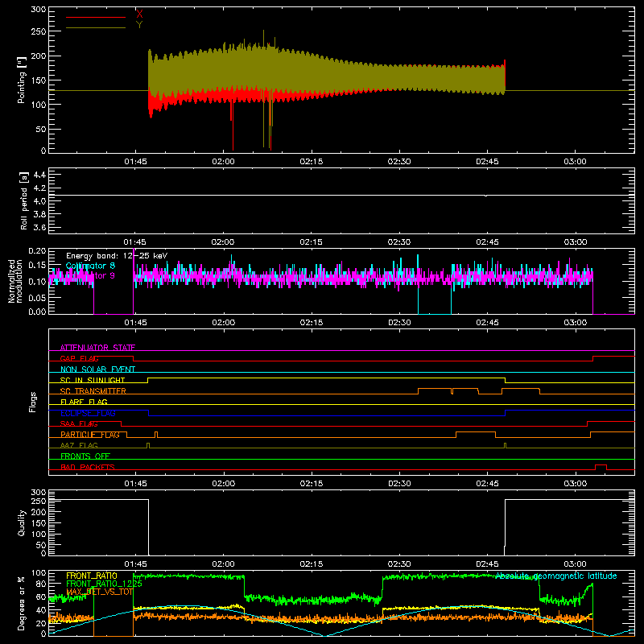
Task: Click the 0.20 tick on modulation axis
Action: 37,251
